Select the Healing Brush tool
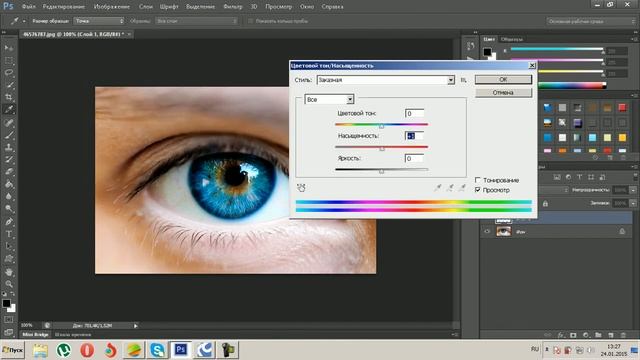The width and height of the screenshot is (640, 360). pyautogui.click(x=9, y=123)
